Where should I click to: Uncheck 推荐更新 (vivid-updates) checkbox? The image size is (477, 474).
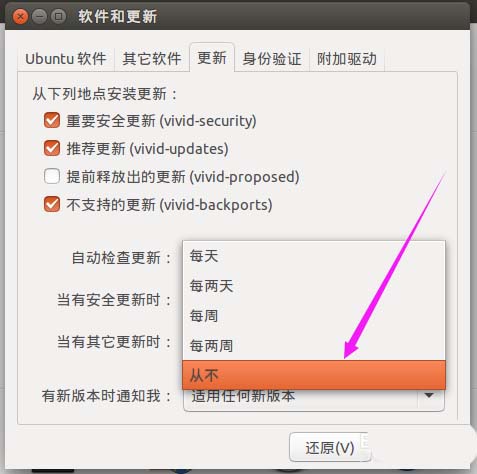coord(52,148)
